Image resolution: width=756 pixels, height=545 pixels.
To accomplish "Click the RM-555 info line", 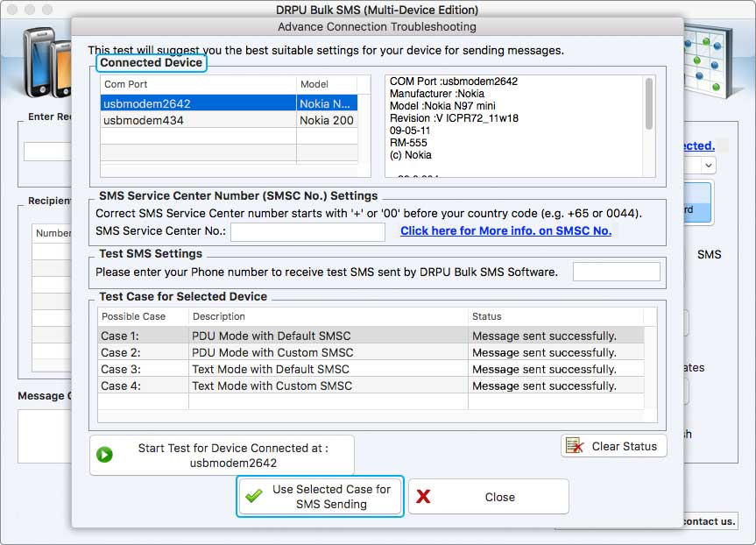I will click(408, 143).
